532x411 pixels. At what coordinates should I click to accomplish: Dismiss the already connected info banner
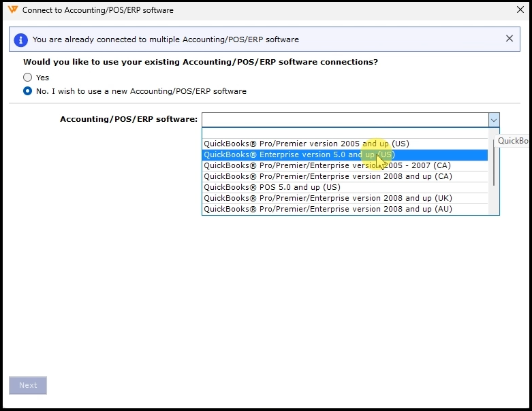click(x=510, y=39)
